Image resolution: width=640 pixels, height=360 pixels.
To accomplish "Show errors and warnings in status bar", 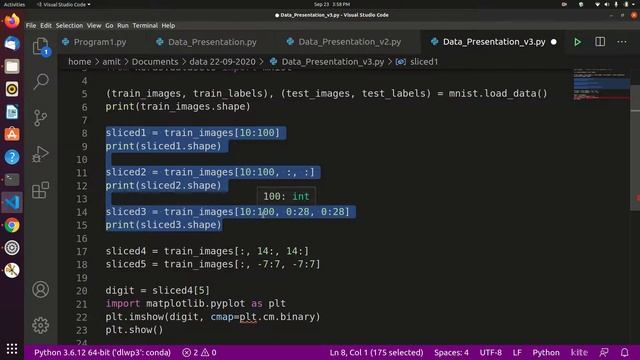I will (200, 353).
